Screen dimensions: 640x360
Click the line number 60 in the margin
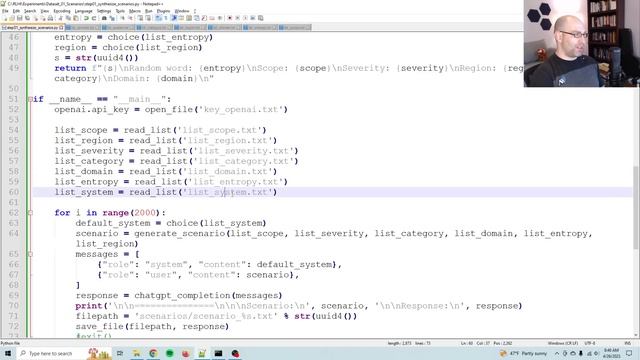tap(13, 192)
